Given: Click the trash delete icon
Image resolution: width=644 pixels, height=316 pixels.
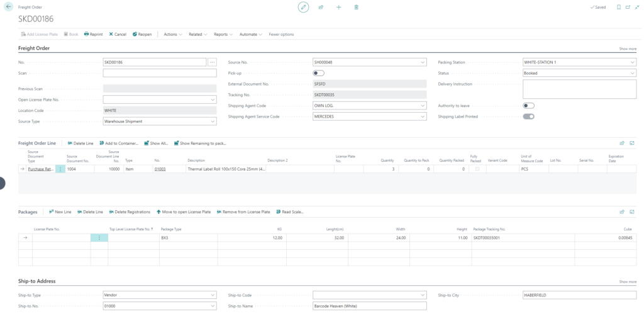Looking at the screenshot, I should [356, 7].
